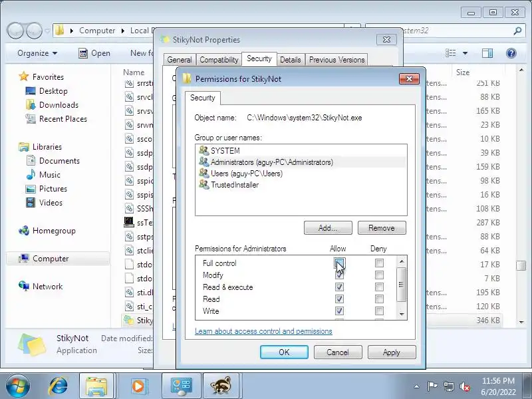Switch to Compatibility tab
Viewport: 532px width, 399px height.
click(219, 60)
